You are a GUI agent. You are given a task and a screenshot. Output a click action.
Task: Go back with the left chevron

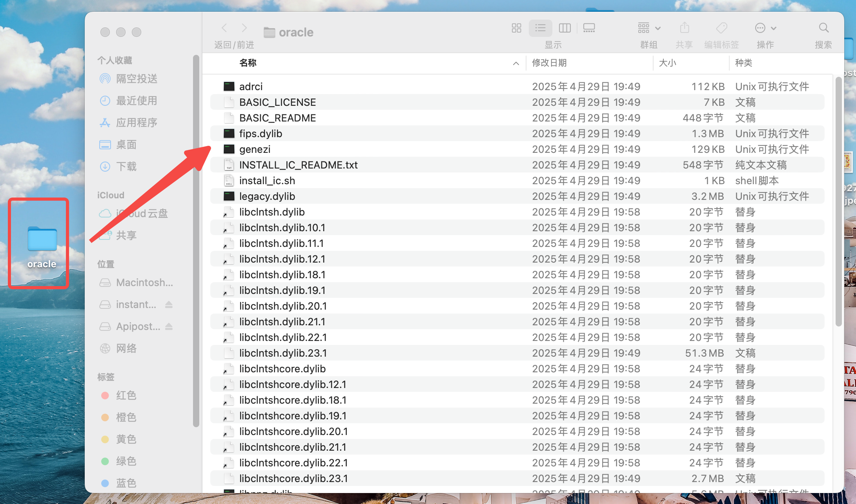(x=224, y=28)
